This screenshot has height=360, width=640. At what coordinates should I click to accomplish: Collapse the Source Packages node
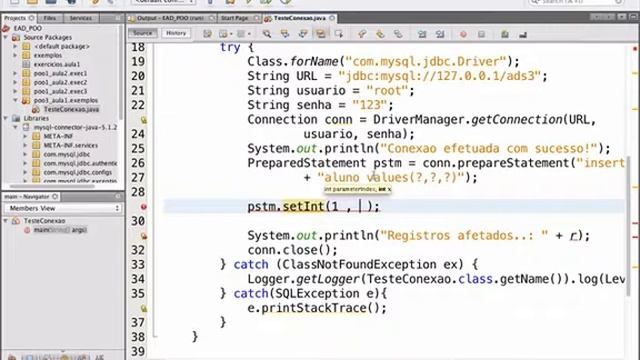[x=6, y=37]
